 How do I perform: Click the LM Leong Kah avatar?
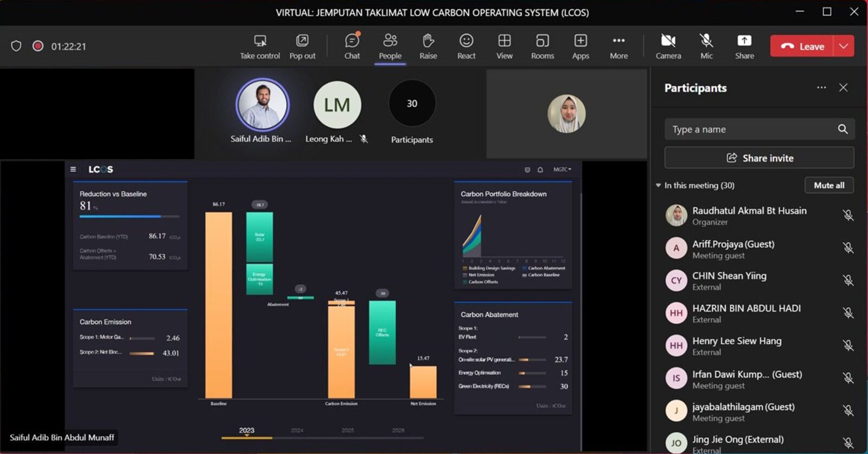coord(337,105)
